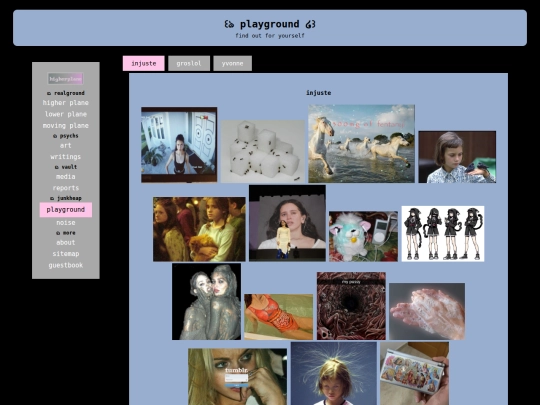Click the sugar cubes with ants image
The width and height of the screenshot is (540, 405).
[x=263, y=151]
